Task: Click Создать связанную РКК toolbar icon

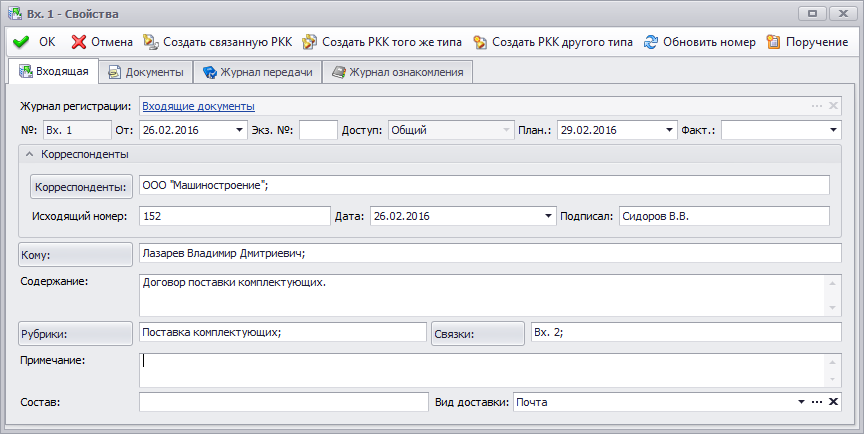Action: point(152,42)
